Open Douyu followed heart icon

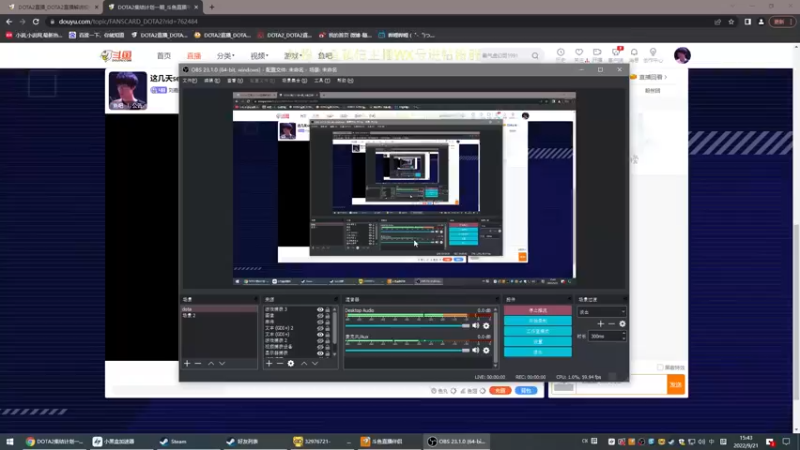pyautogui.click(x=579, y=52)
